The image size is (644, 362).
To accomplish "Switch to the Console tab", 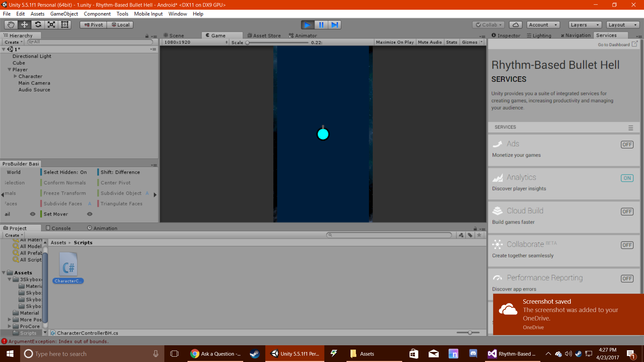I will click(58, 228).
